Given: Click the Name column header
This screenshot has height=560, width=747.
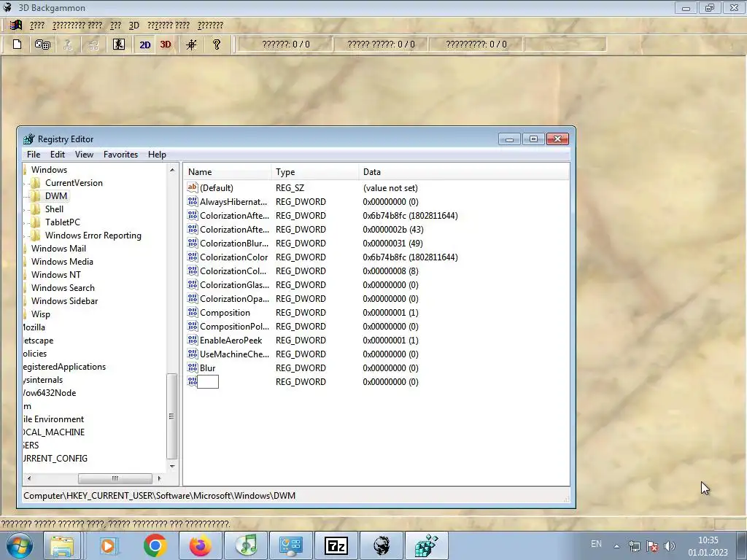Looking at the screenshot, I should (228, 172).
